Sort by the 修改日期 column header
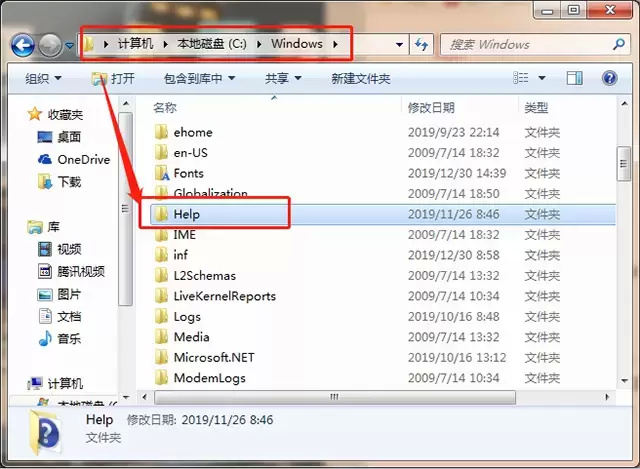Screen dimensions: 640x469 coord(431,107)
